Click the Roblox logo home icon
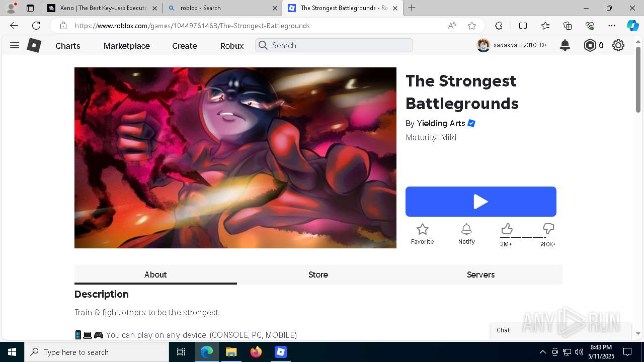Image resolution: width=644 pixels, height=362 pixels. tap(34, 45)
